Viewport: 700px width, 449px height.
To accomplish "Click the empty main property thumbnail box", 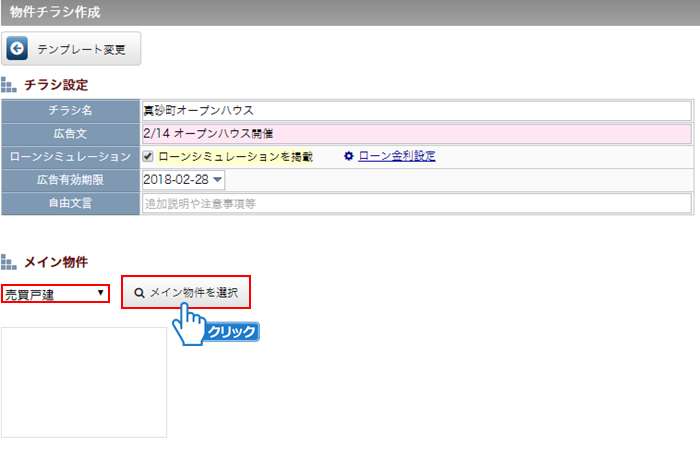I will [x=84, y=382].
